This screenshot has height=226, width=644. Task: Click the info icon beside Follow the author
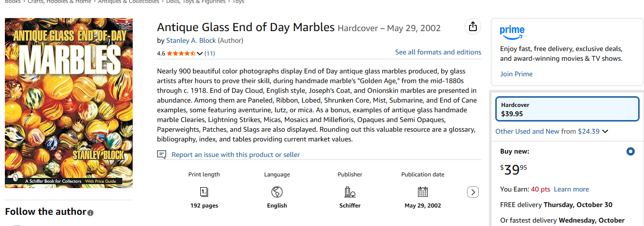90,212
